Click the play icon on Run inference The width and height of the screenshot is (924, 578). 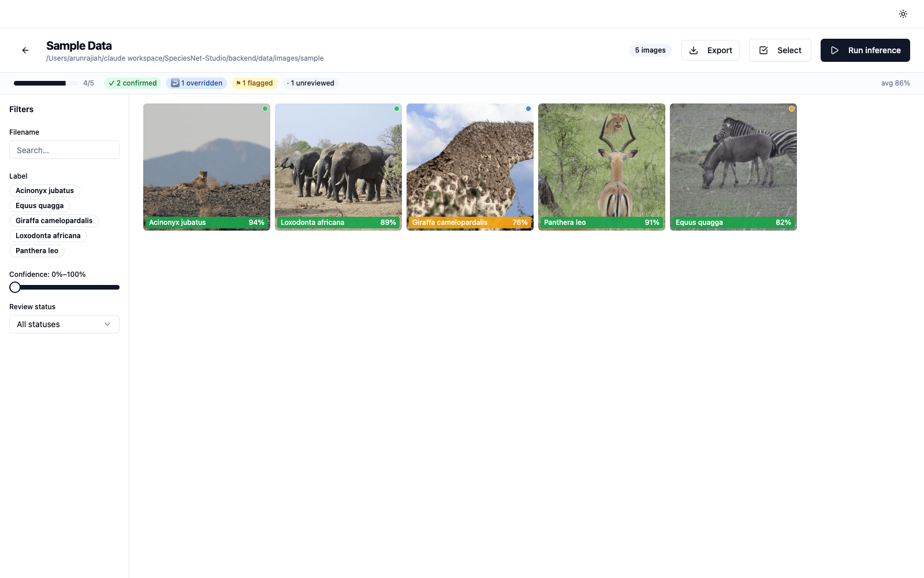[834, 50]
